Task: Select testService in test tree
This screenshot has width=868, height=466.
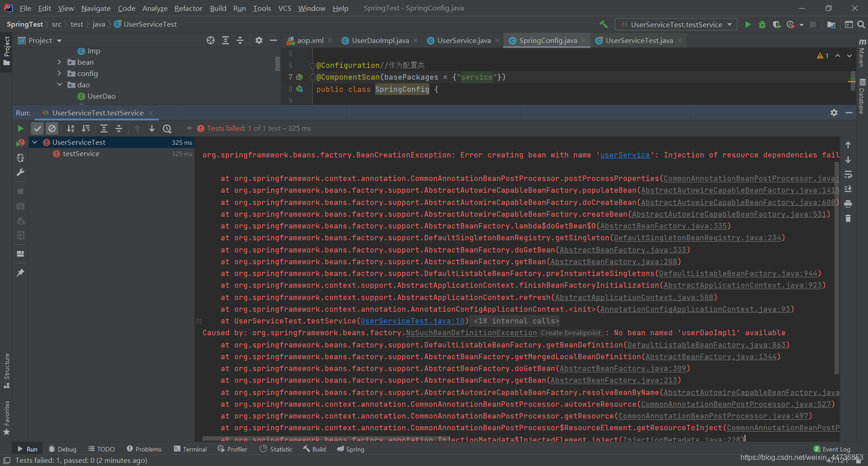Action: pos(81,154)
